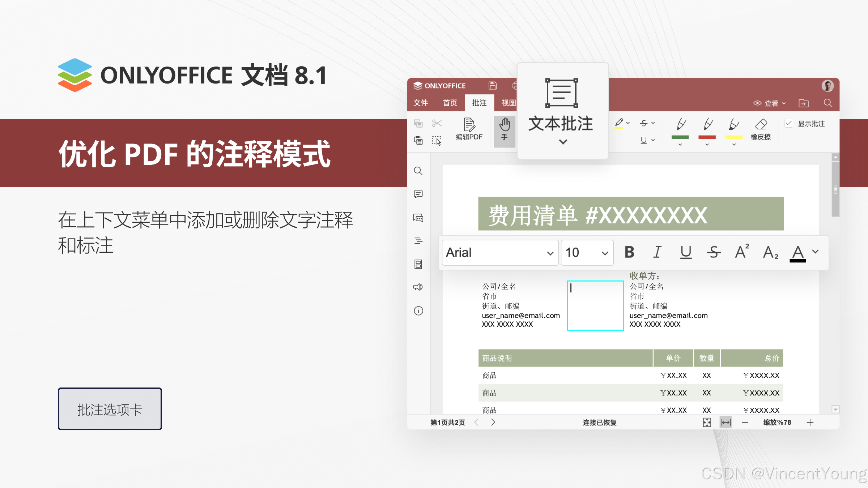Click the feedback megaphone icon
The height and width of the screenshot is (488, 868).
pos(418,287)
